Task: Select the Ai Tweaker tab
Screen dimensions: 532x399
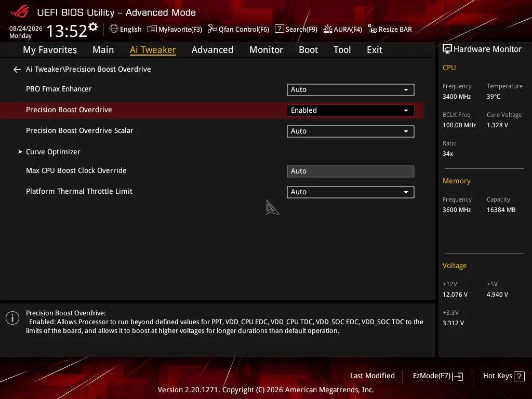Action: (x=153, y=50)
